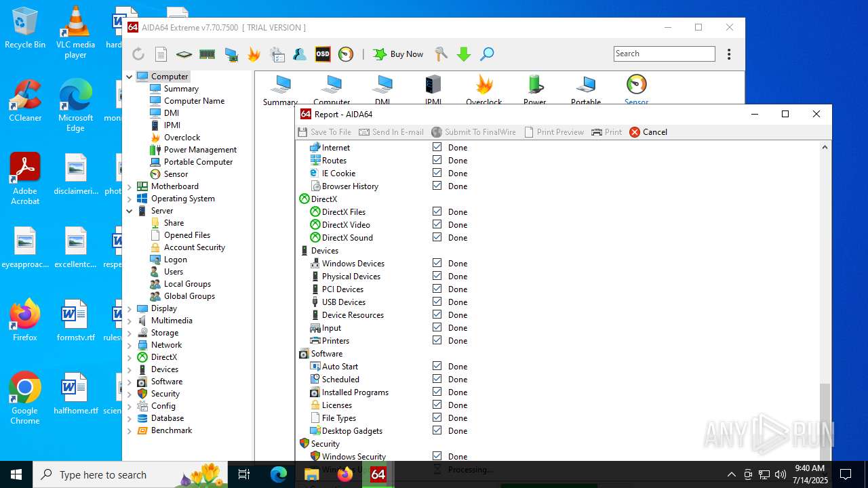Expand the Multimedia tree node
The image size is (868, 488).
click(x=129, y=321)
